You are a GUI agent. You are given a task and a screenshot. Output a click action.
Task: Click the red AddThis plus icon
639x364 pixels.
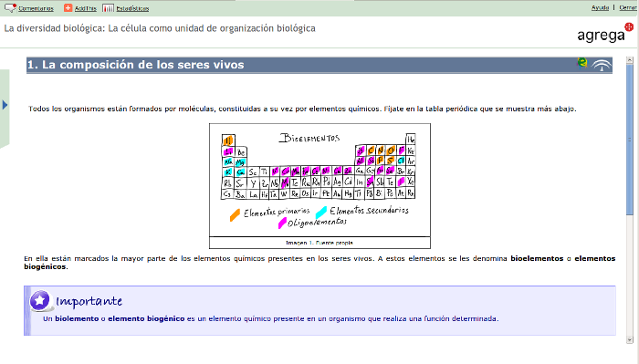68,7
